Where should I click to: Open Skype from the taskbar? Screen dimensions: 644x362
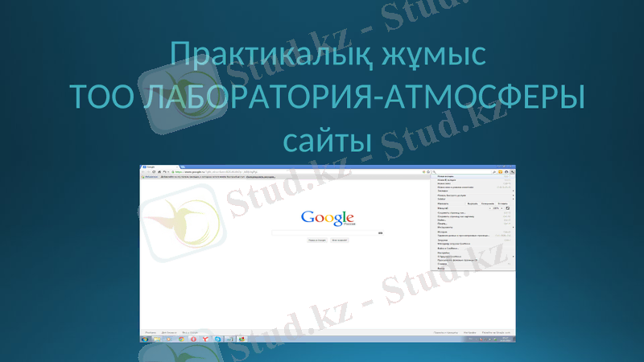click(x=217, y=339)
